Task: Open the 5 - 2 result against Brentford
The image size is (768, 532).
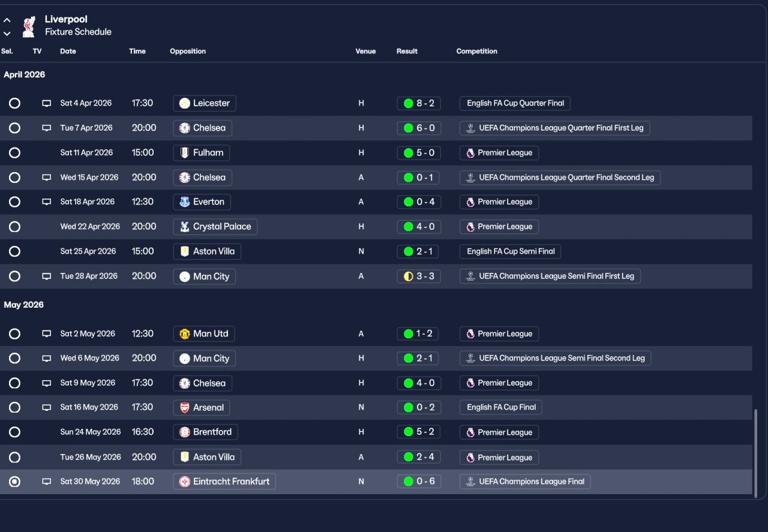Action: click(x=419, y=432)
